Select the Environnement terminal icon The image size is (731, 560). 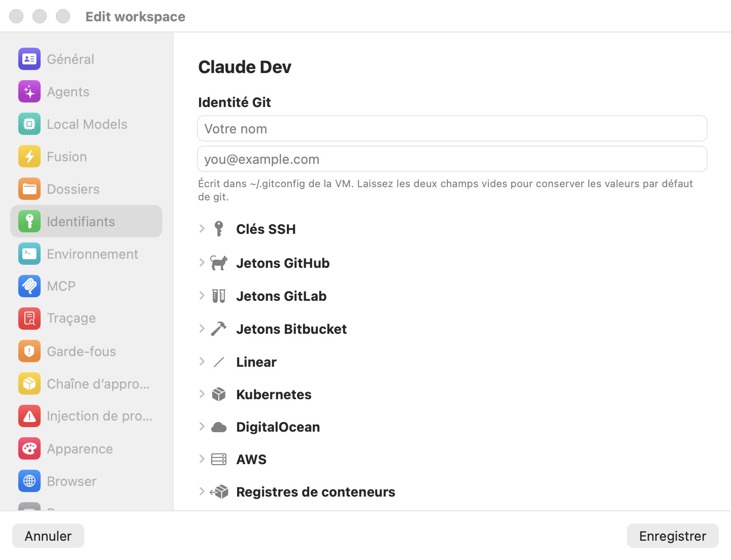pyautogui.click(x=29, y=254)
